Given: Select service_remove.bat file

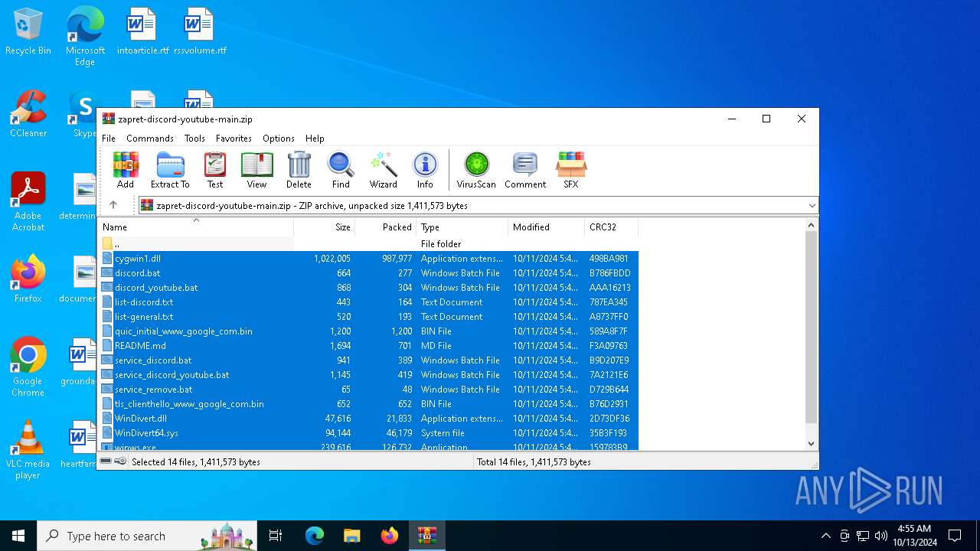Looking at the screenshot, I should (x=367, y=390).
